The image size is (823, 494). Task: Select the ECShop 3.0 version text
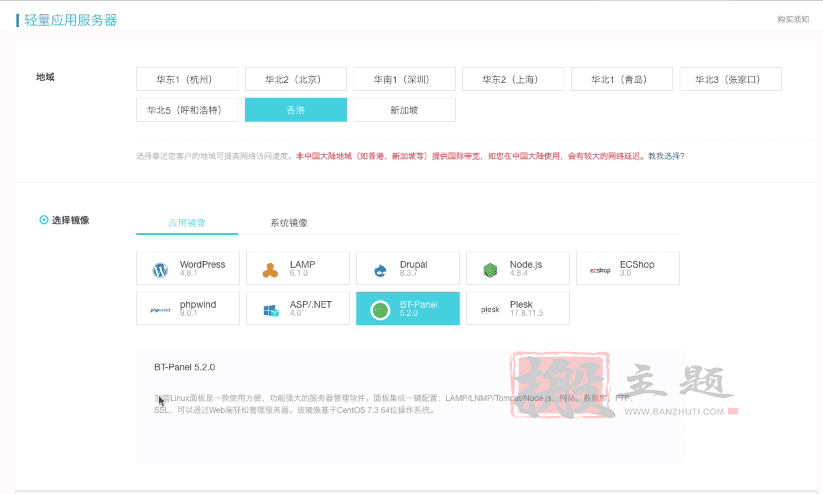[625, 273]
